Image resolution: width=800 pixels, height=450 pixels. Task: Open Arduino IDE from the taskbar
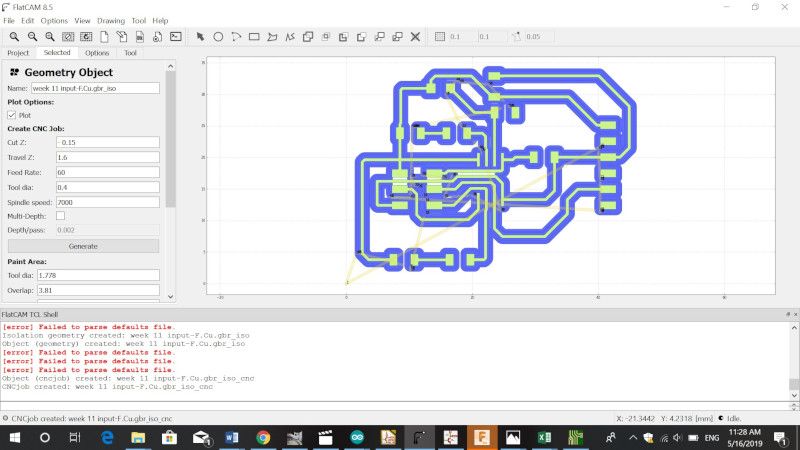tap(357, 437)
